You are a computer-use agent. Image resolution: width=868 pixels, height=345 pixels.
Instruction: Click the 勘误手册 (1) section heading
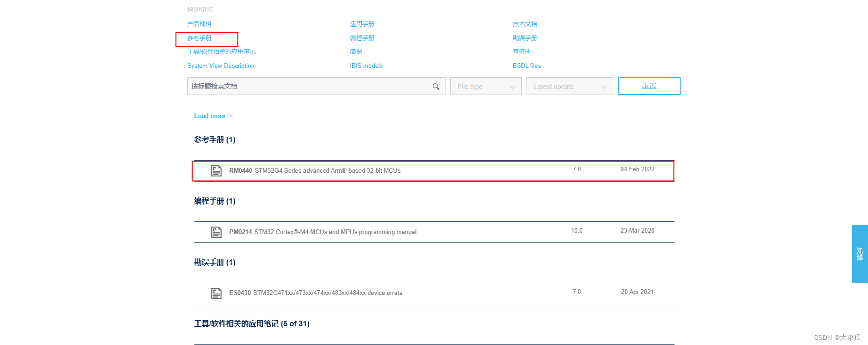[215, 263]
